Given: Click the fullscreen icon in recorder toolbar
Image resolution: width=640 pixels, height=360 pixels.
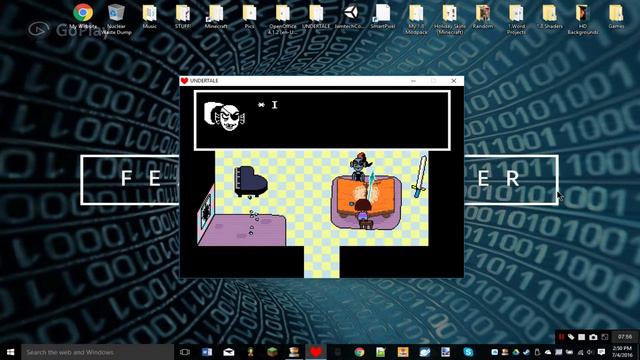Looking at the screenshot, I should (604, 337).
